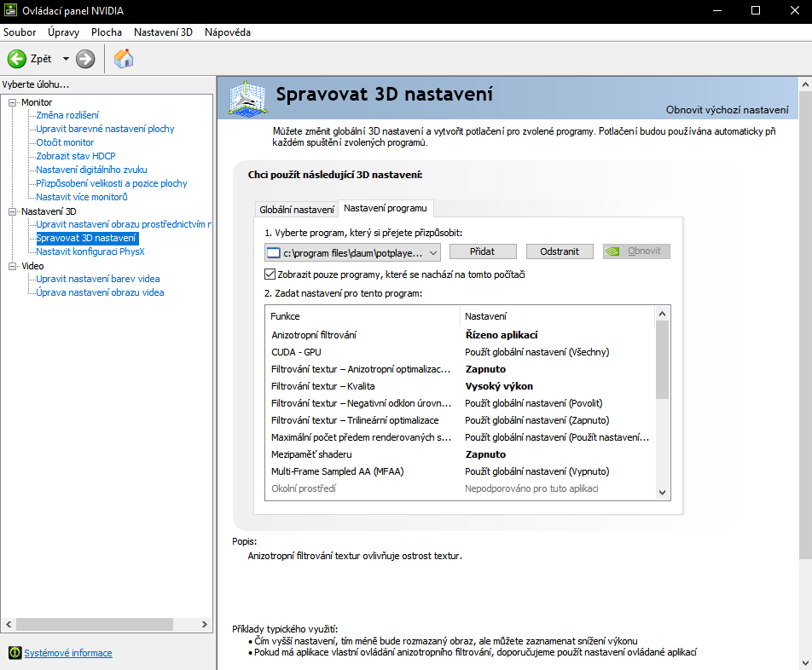Open the Plocha menu

click(107, 32)
